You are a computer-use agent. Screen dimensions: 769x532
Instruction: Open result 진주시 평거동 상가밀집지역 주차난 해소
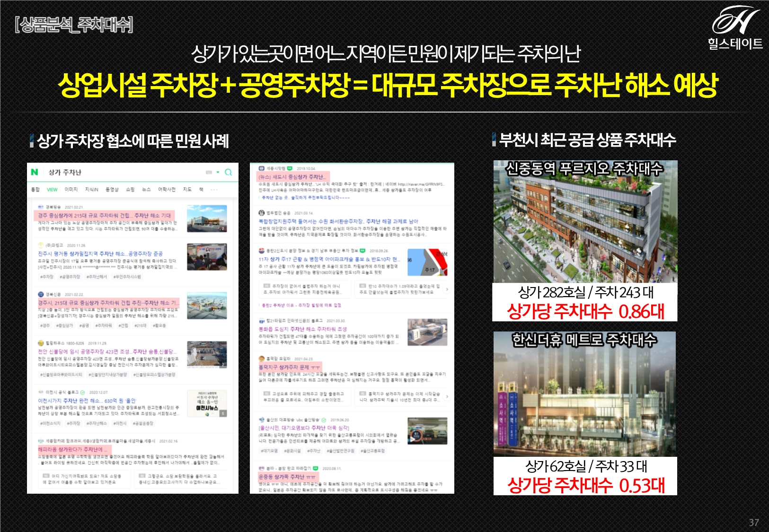100,254
